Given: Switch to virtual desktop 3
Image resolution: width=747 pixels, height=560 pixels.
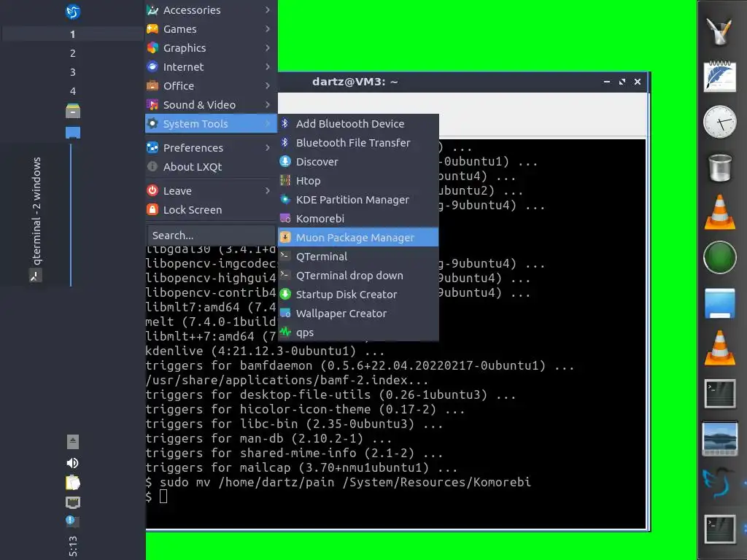Looking at the screenshot, I should [72, 72].
